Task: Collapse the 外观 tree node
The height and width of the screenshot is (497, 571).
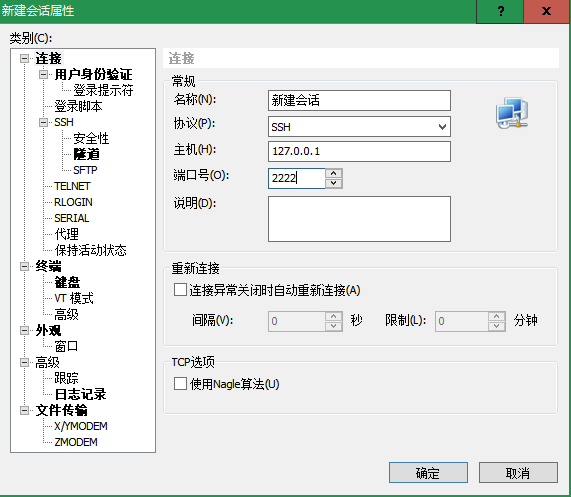Action: (x=24, y=330)
